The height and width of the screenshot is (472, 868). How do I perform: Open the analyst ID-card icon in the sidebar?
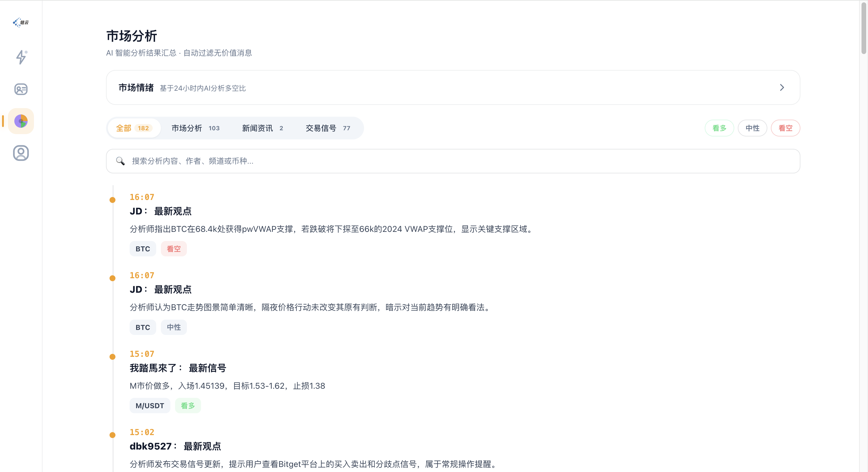click(21, 89)
